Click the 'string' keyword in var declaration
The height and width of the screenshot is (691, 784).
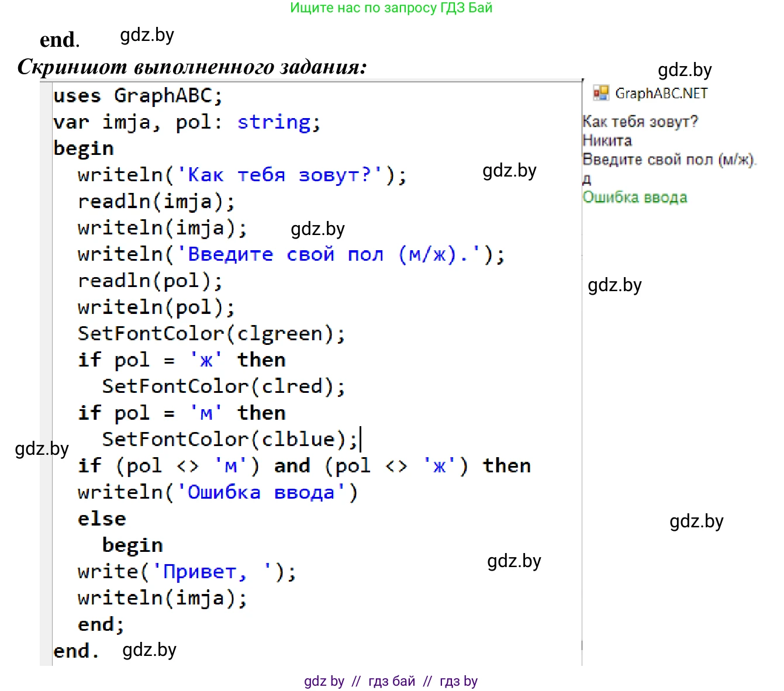(x=274, y=122)
